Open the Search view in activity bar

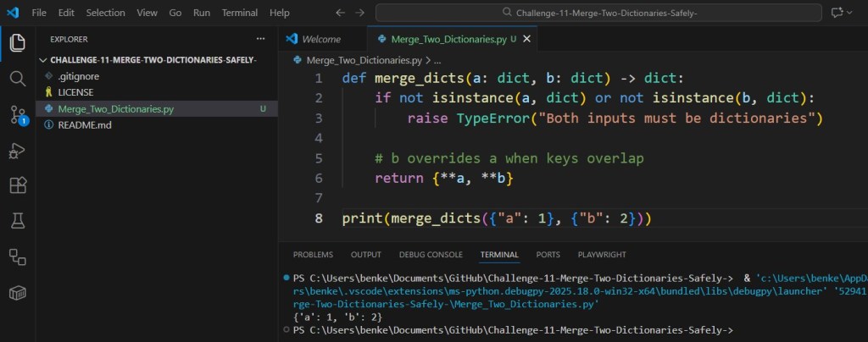coord(18,79)
